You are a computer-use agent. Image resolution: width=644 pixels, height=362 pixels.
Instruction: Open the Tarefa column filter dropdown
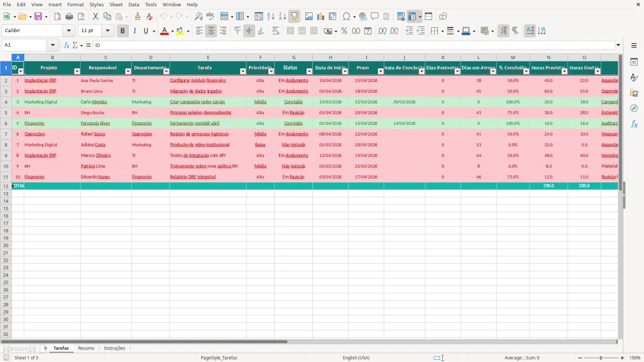click(x=243, y=71)
